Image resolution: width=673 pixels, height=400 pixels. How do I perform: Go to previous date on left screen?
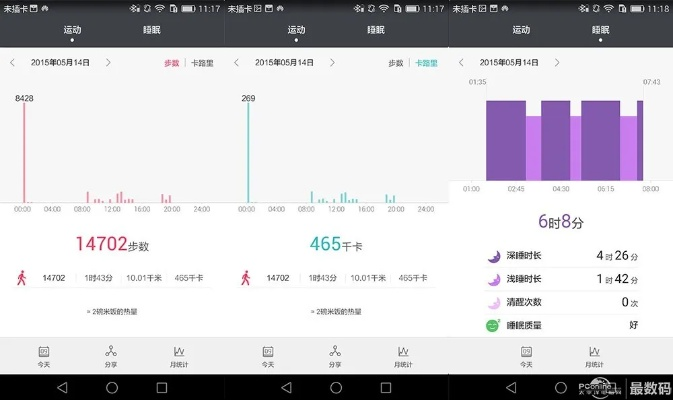click(x=12, y=63)
